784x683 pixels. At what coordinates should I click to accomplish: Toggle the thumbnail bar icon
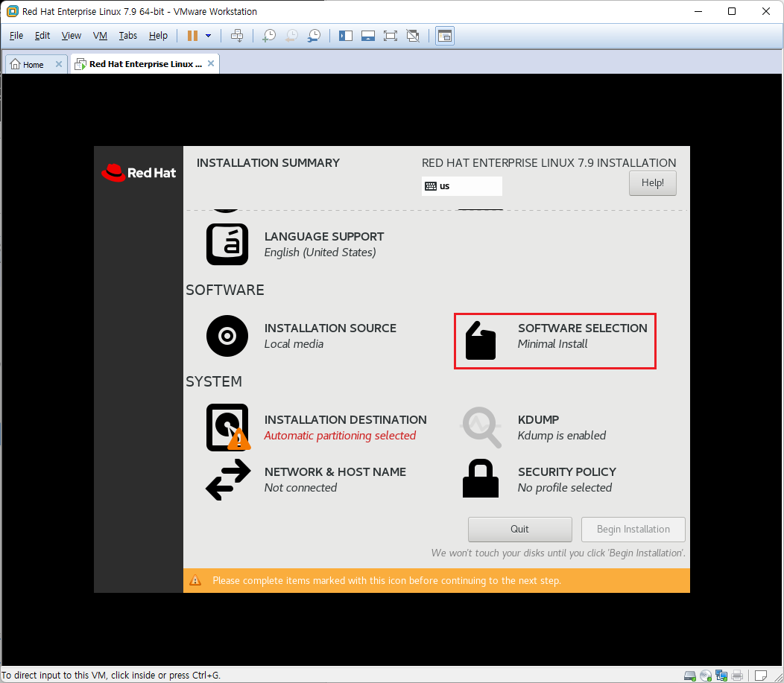[368, 36]
